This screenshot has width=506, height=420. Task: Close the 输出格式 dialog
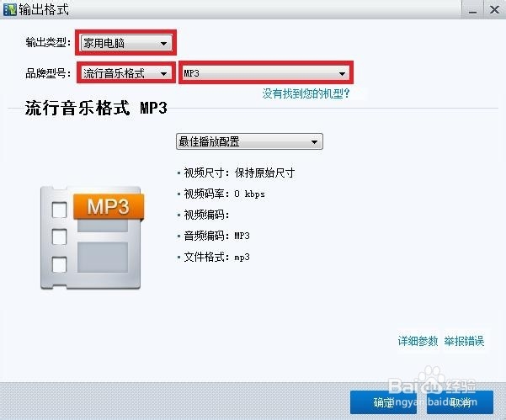point(494,9)
